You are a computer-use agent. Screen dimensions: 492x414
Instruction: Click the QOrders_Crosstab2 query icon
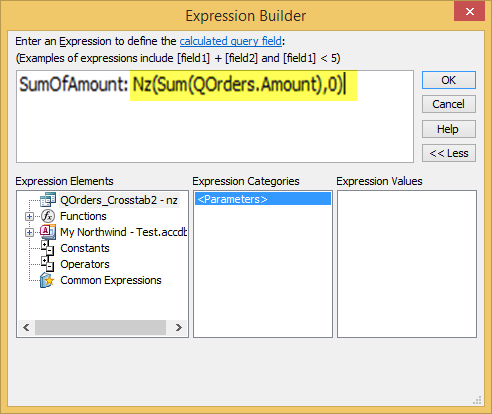(x=48, y=200)
